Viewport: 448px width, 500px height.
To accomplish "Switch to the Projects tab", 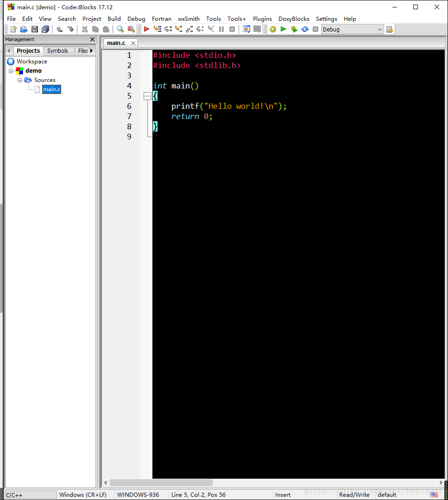I will point(28,51).
